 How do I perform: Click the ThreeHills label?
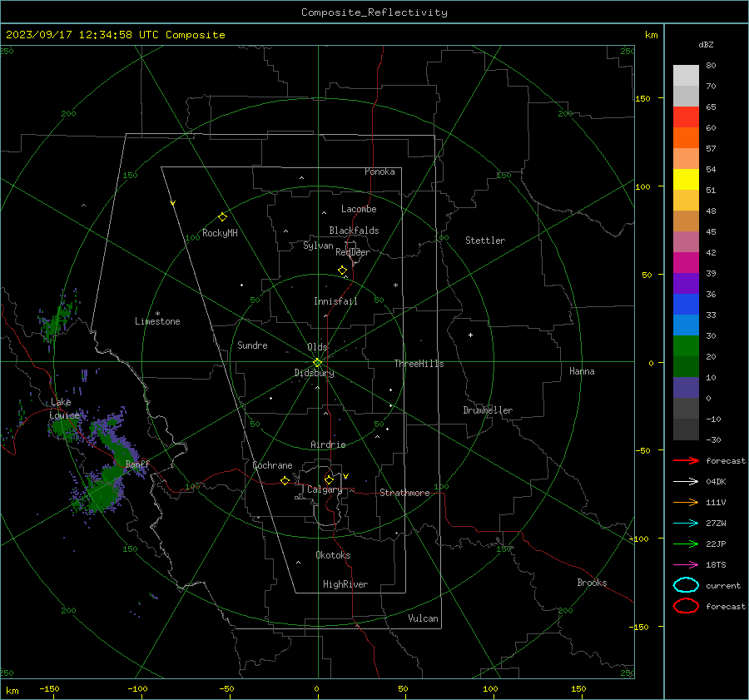[x=419, y=364]
